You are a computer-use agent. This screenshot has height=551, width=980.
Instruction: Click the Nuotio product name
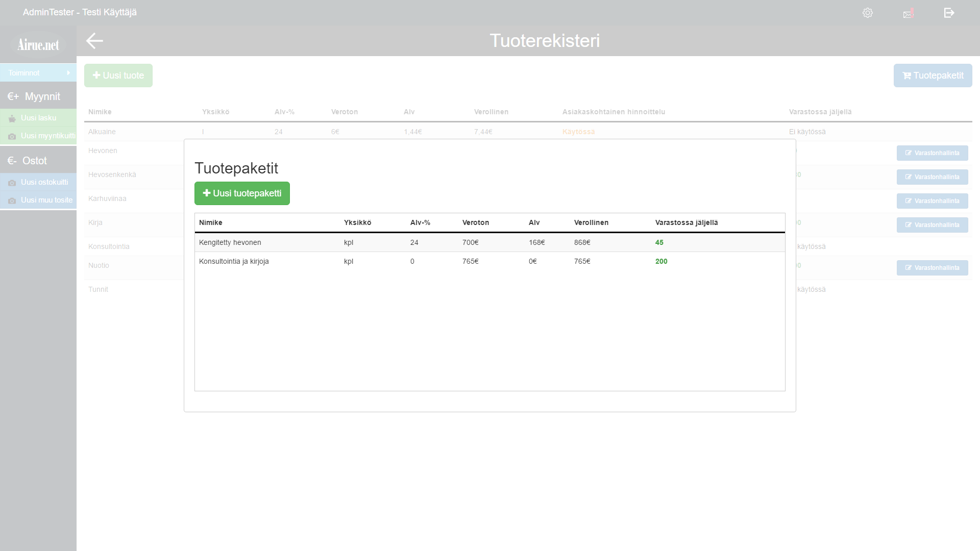pyautogui.click(x=99, y=265)
